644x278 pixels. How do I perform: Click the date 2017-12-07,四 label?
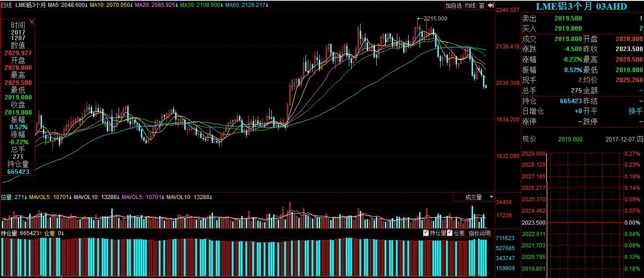(624, 139)
